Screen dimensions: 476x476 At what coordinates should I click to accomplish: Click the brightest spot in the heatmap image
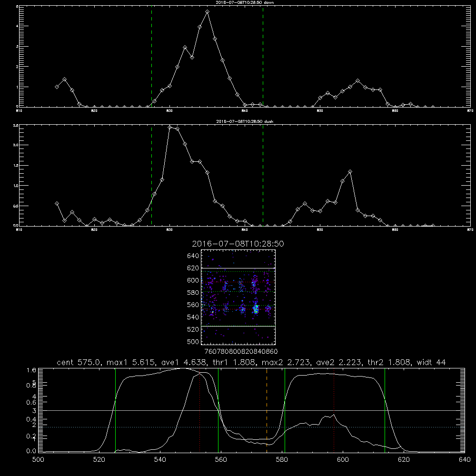click(256, 310)
